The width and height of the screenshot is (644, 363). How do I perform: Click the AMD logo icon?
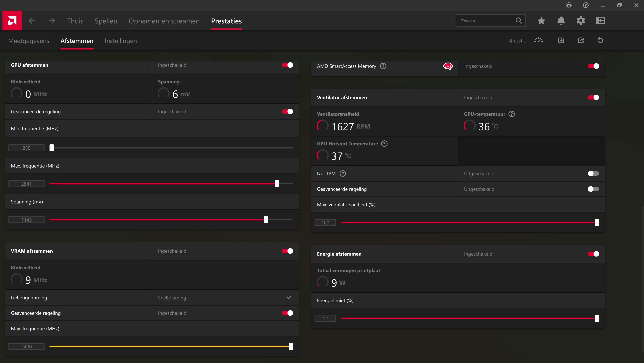12,21
